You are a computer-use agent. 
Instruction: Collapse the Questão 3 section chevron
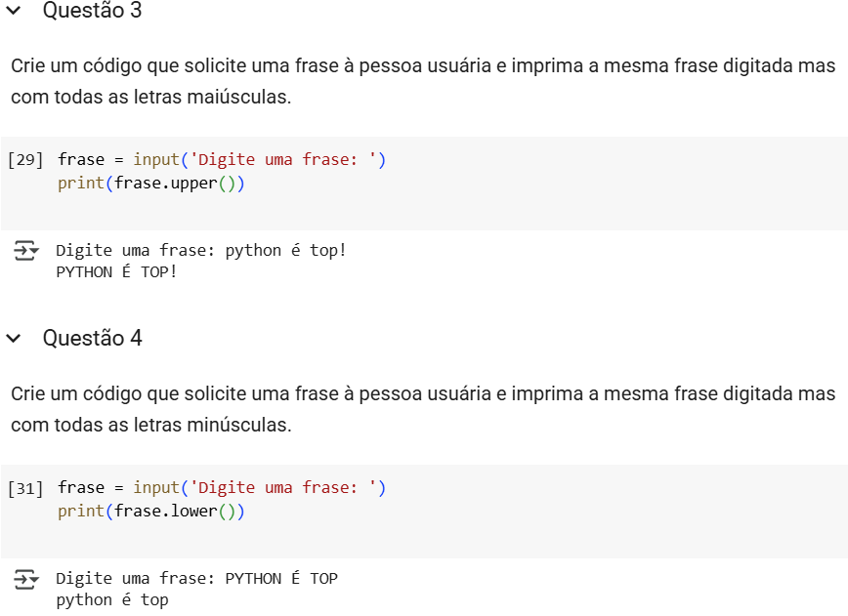(14, 12)
